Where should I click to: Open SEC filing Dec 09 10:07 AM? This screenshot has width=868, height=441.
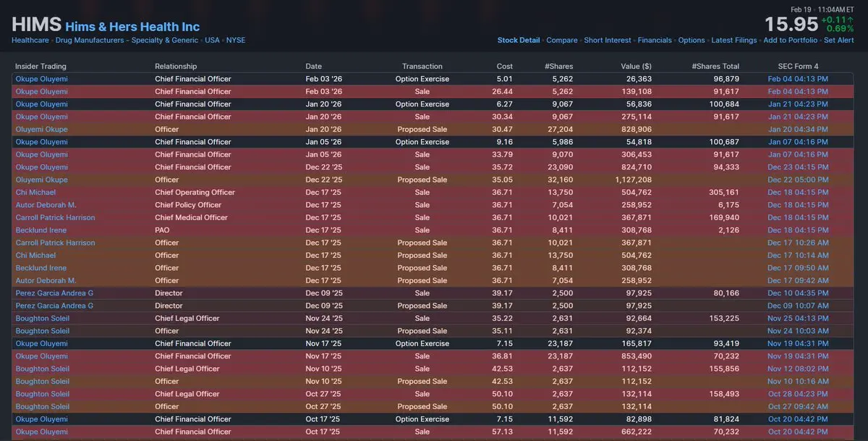tap(799, 306)
